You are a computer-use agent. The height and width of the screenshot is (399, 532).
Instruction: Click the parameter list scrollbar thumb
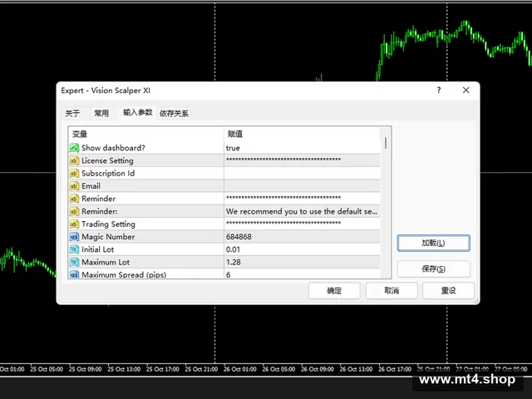coord(386,143)
